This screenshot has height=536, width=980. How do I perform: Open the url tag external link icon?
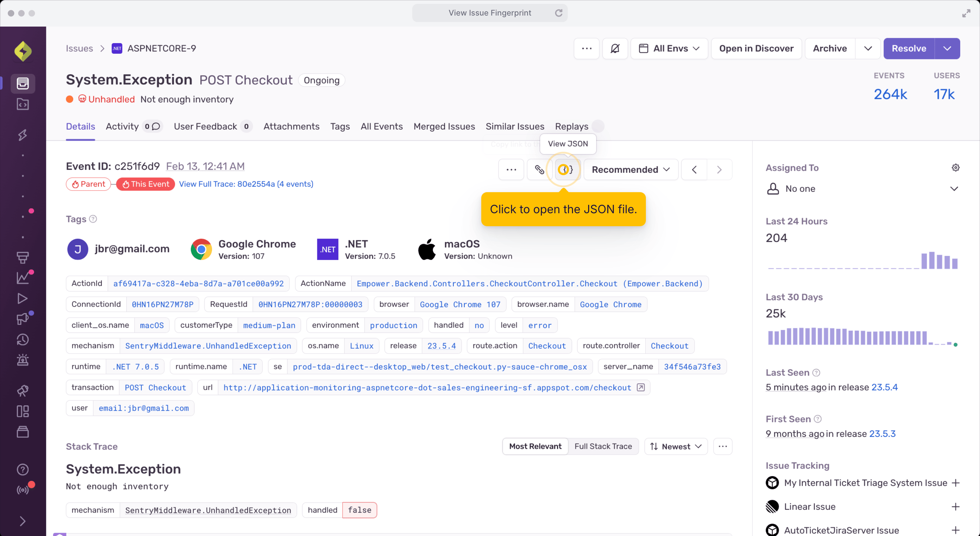(641, 387)
